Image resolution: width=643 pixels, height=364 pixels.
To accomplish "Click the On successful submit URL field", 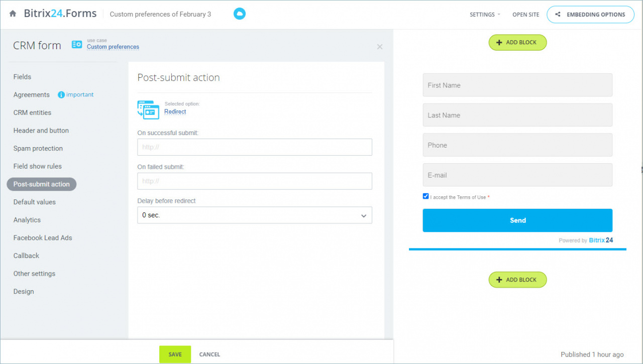I will pyautogui.click(x=255, y=147).
